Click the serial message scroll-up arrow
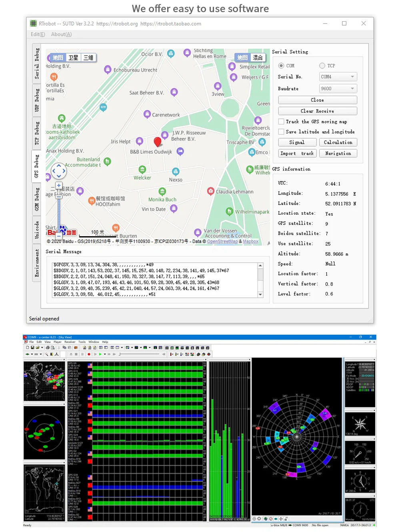Image resolution: width=400 pixels, height=532 pixels. point(260,266)
